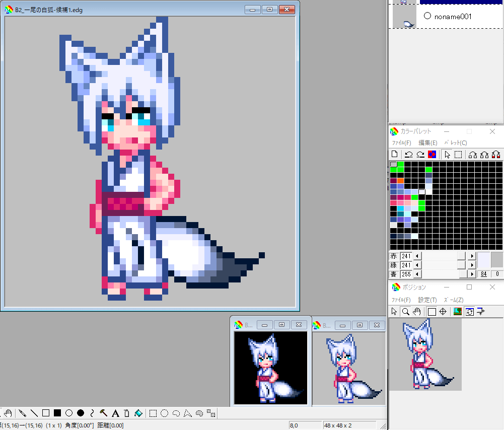Screen dimensions: 504x430
Task: Decrease red value with left arrow
Action: [417, 256]
